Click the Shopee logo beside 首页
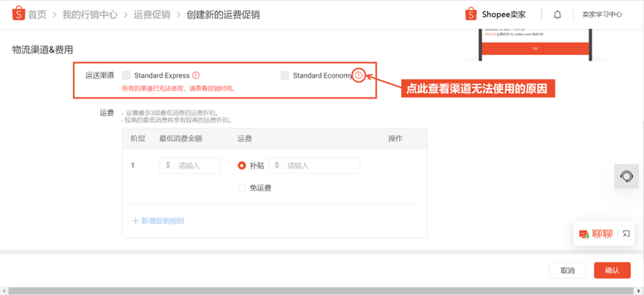Viewport: 644px width, 295px height. point(19,15)
